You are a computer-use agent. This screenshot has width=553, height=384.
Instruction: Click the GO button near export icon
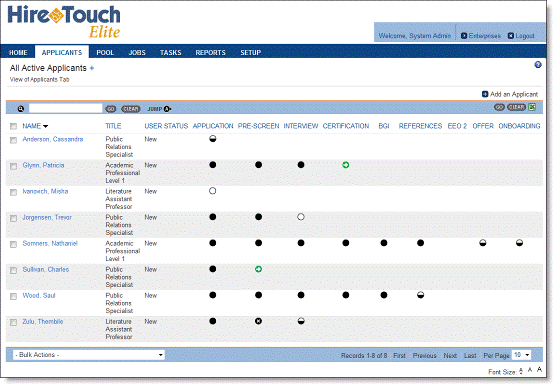coord(499,107)
